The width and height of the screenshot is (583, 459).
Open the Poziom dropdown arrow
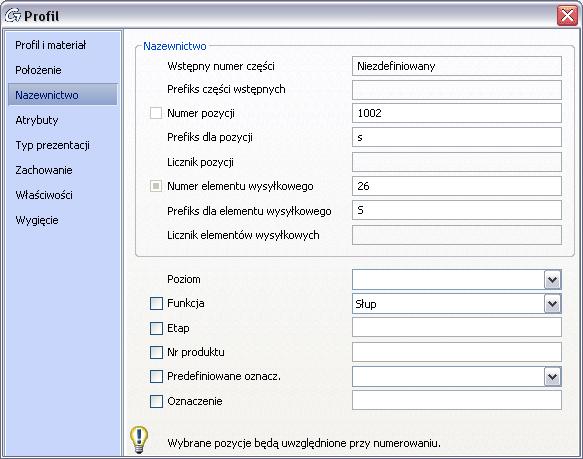553,280
